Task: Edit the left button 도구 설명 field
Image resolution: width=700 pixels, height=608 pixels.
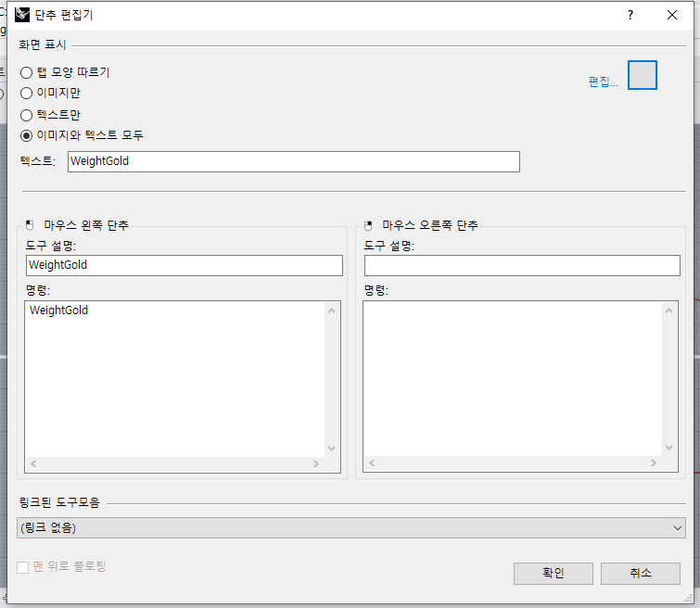Action: 185,266
